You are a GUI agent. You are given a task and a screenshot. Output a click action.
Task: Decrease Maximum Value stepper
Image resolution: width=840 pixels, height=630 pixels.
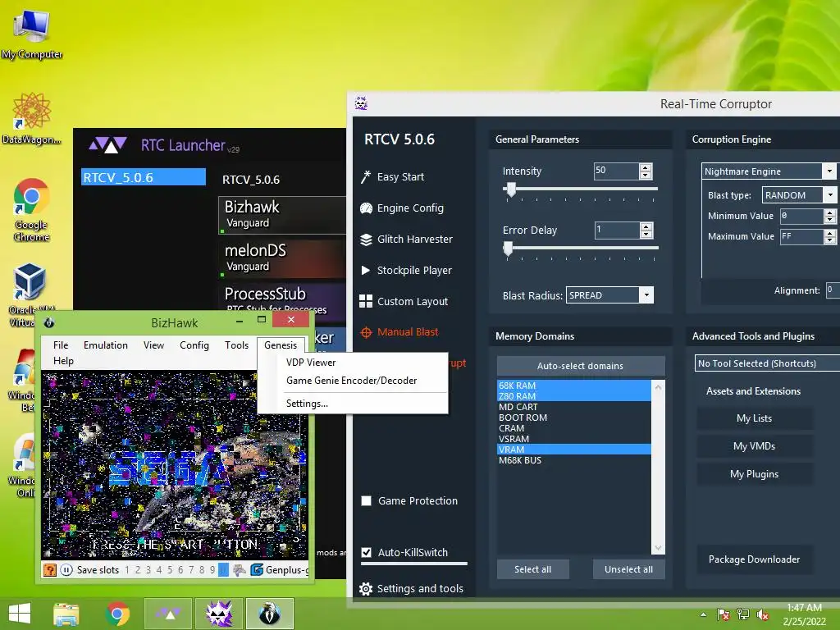(x=830, y=240)
